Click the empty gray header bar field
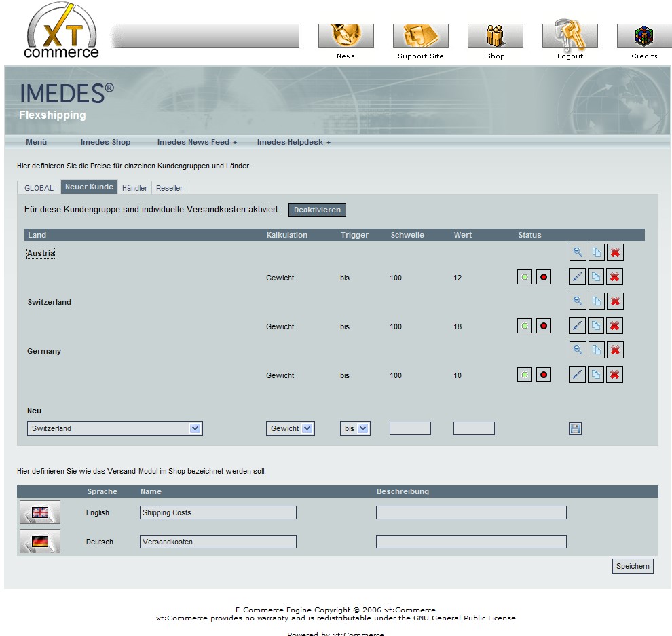The image size is (672, 636). tap(206, 35)
